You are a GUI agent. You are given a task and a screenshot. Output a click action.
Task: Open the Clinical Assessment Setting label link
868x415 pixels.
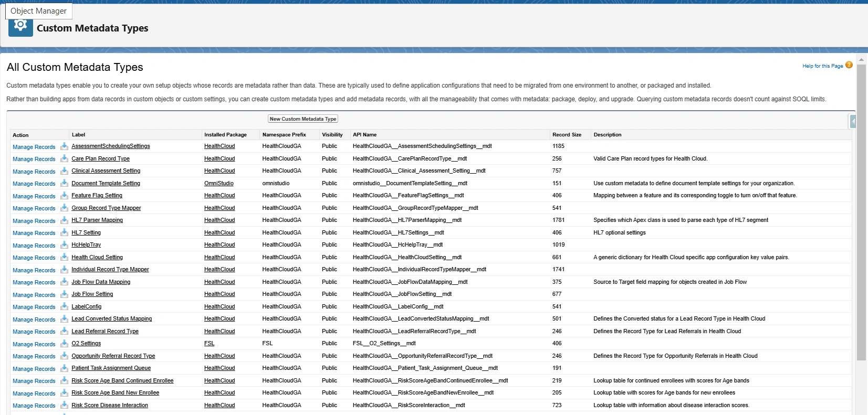point(106,171)
